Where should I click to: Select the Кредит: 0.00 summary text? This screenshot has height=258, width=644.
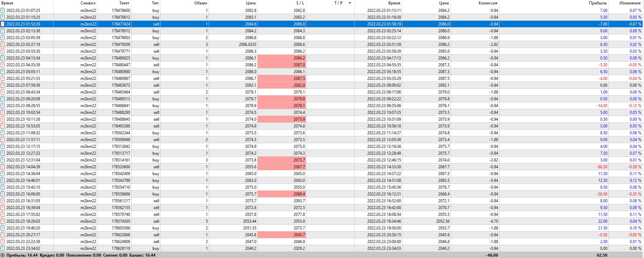point(52,255)
